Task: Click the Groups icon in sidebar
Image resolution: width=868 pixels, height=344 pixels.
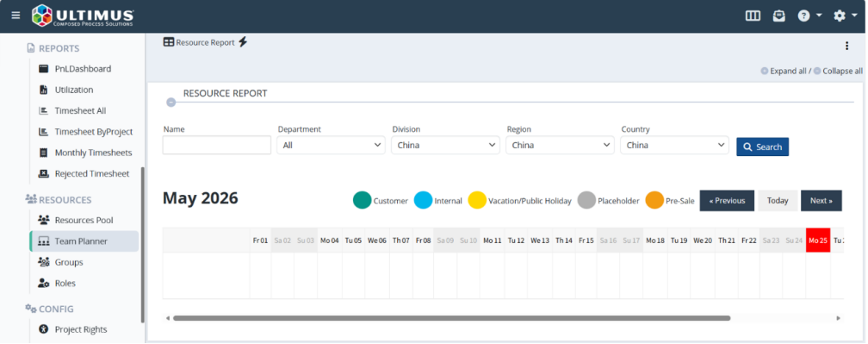Action: click(x=44, y=263)
